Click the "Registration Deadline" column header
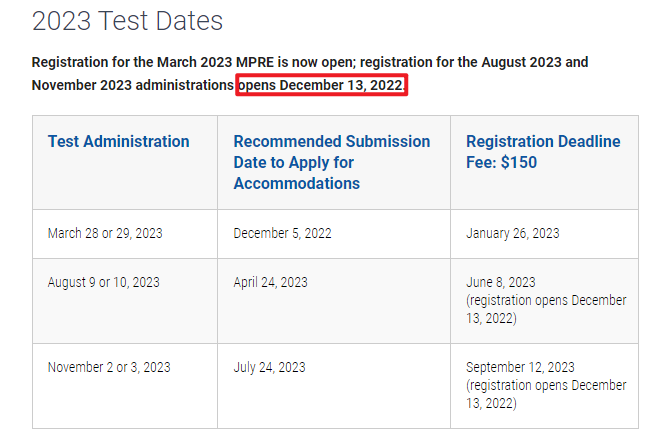 [543, 142]
